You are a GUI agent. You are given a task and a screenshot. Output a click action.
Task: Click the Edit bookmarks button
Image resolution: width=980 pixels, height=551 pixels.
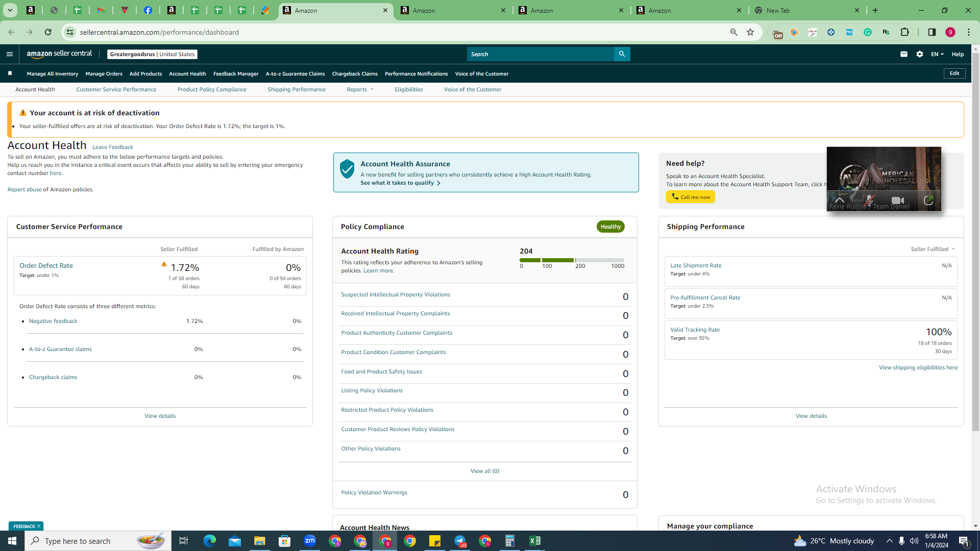click(954, 73)
